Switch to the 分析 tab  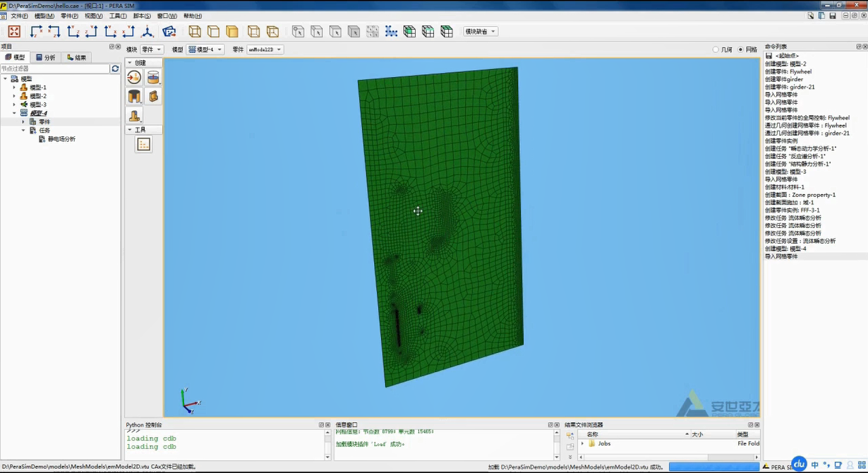(46, 57)
